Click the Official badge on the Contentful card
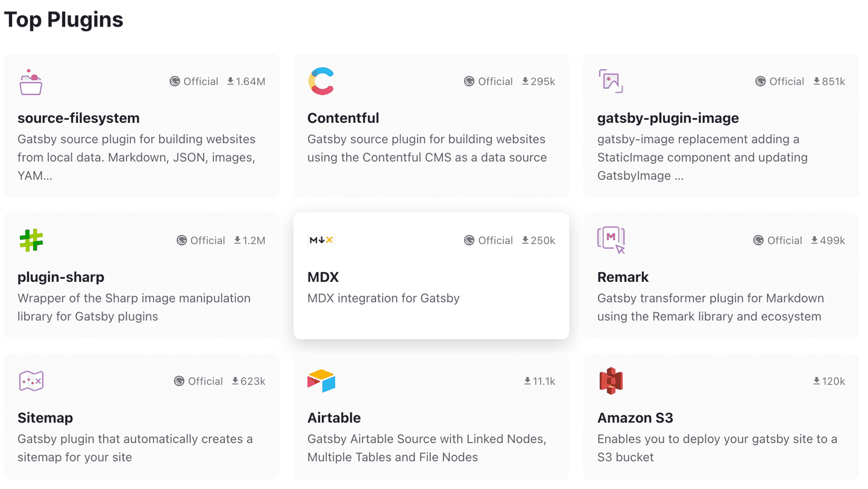Viewport: 868px width, 489px height. (488, 81)
